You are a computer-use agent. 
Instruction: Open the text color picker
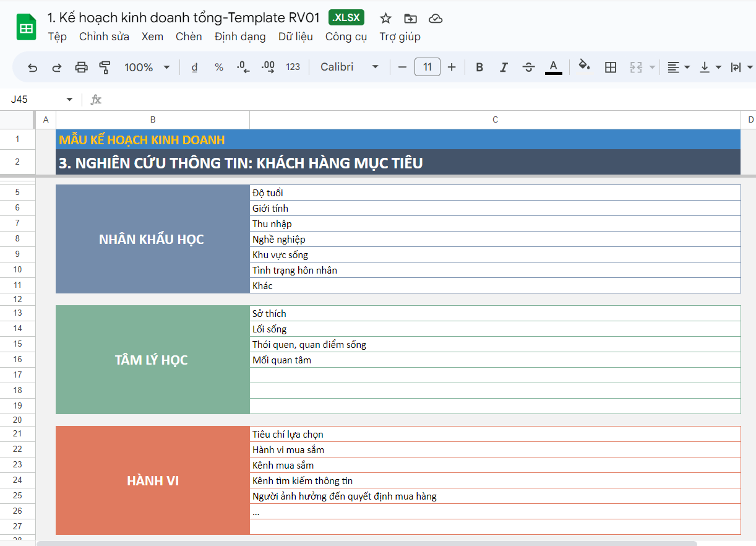coord(554,67)
